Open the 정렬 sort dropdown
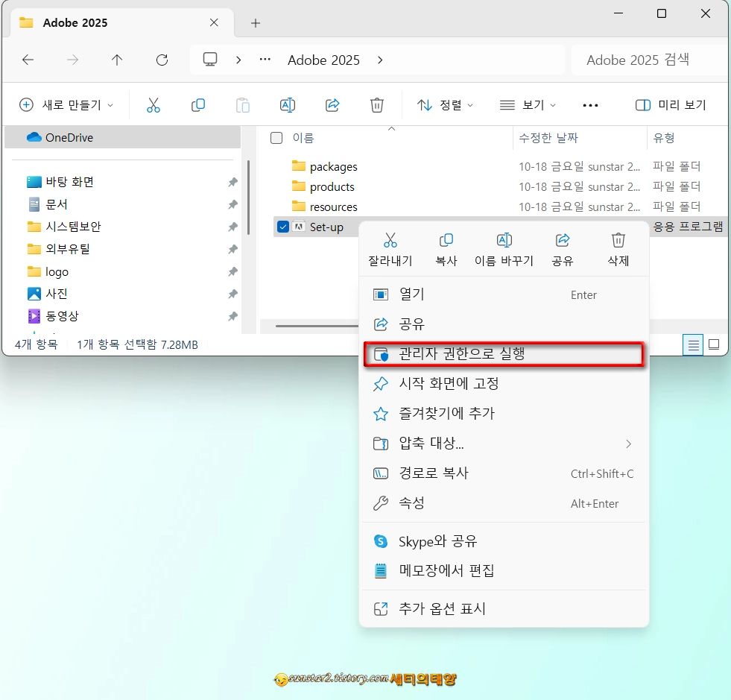731x700 pixels. (x=446, y=105)
